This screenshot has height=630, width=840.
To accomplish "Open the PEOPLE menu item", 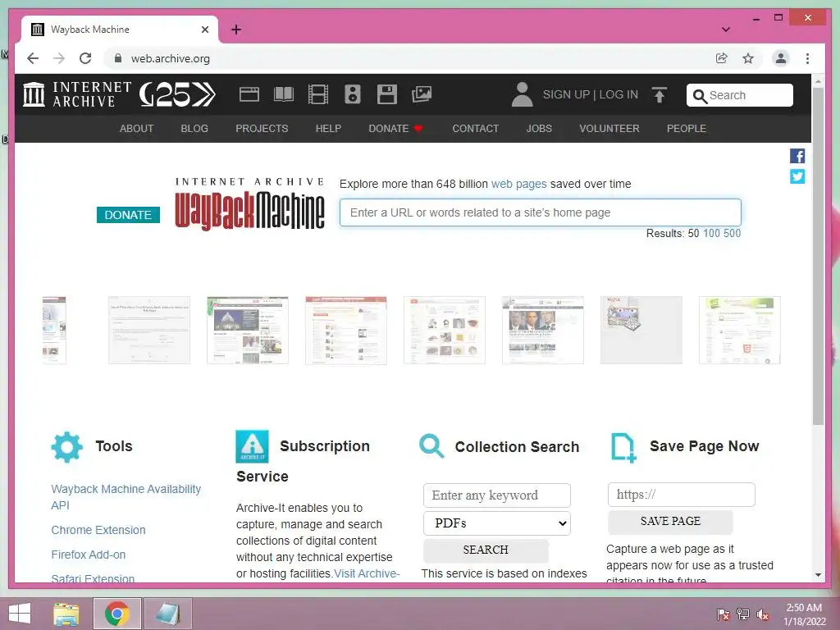I will tap(687, 129).
